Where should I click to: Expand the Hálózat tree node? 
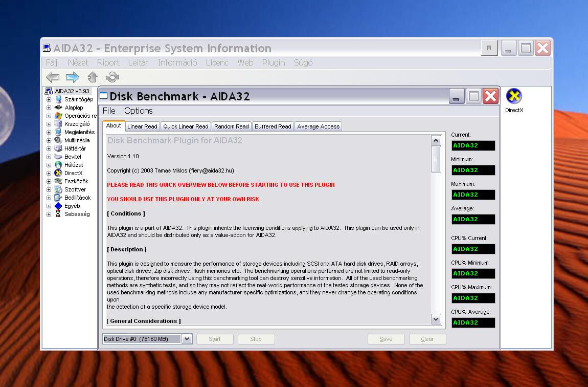[x=49, y=165]
